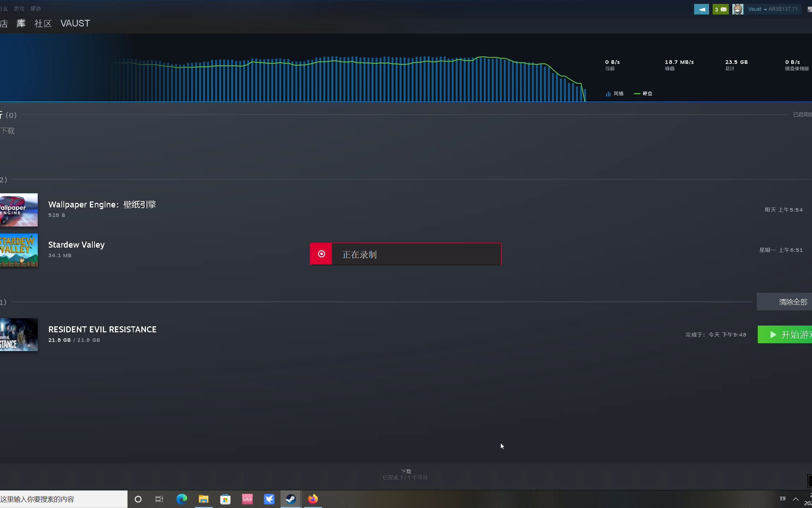This screenshot has height=508, width=812.
Task: Click the Windows search box
Action: click(x=63, y=499)
